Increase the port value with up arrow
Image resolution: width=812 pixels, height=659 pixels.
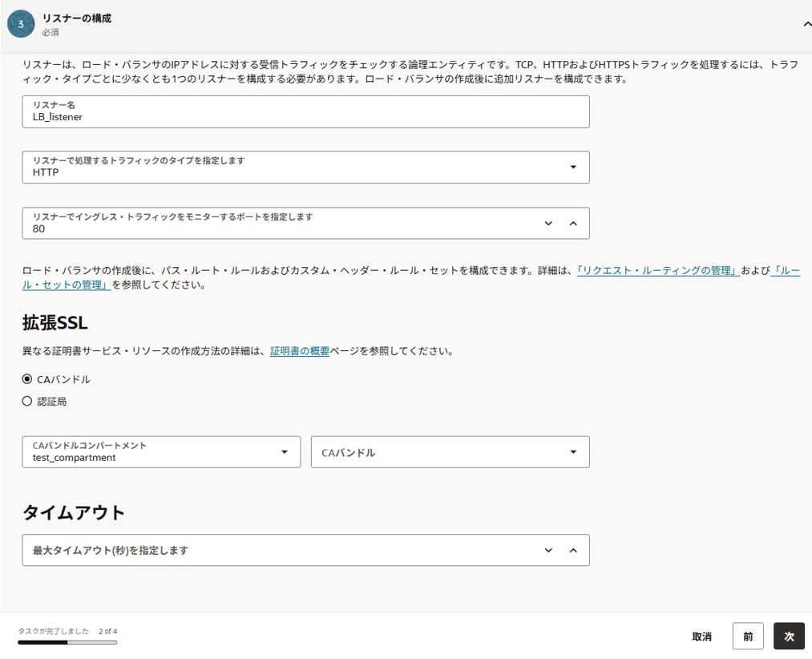[x=573, y=224]
